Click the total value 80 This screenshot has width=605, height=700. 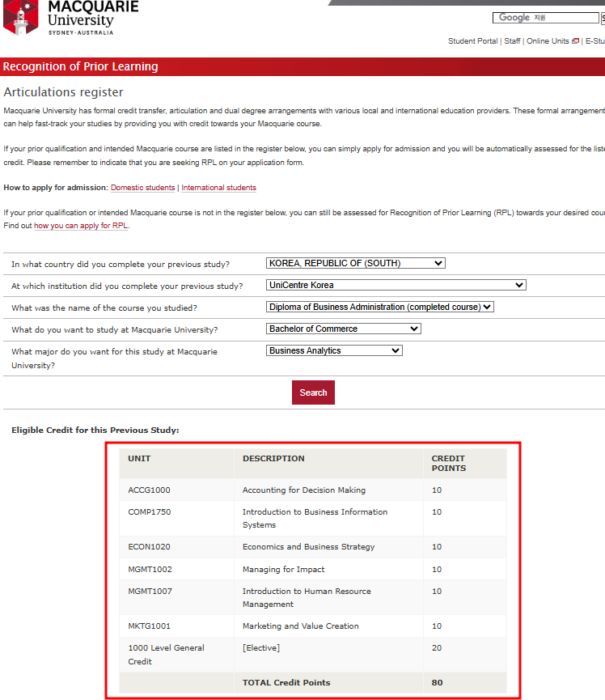[x=437, y=682]
